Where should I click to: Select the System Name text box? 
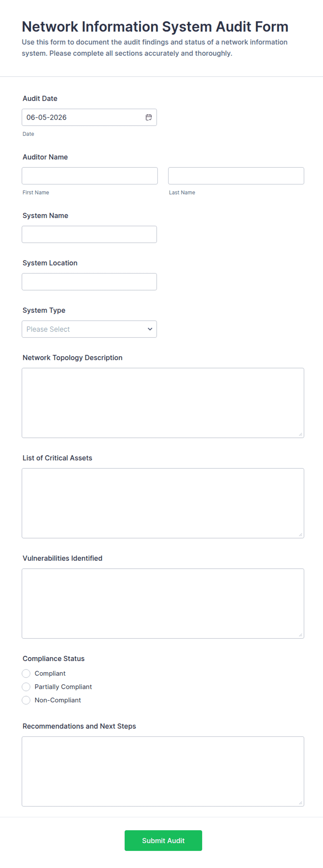[x=89, y=234]
